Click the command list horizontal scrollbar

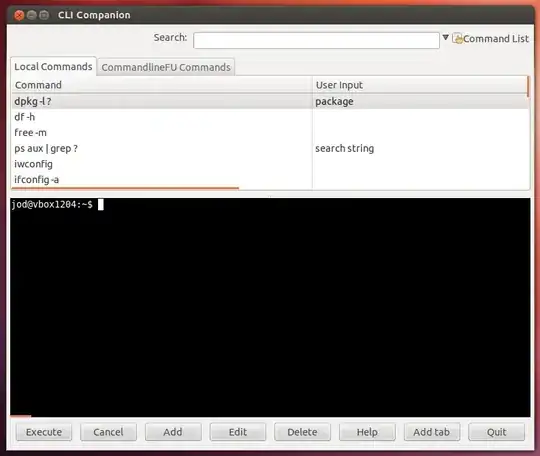[125, 188]
